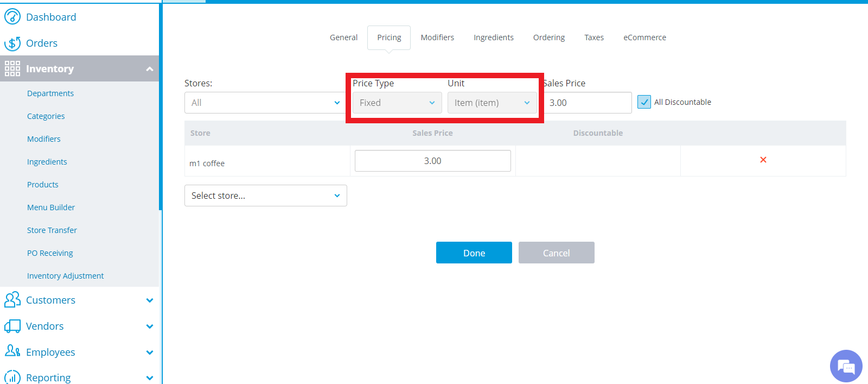This screenshot has height=384, width=868.
Task: Click the Done button
Action: click(x=474, y=253)
